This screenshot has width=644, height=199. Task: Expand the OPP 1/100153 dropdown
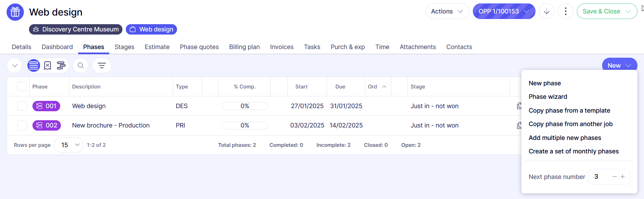[x=504, y=11]
